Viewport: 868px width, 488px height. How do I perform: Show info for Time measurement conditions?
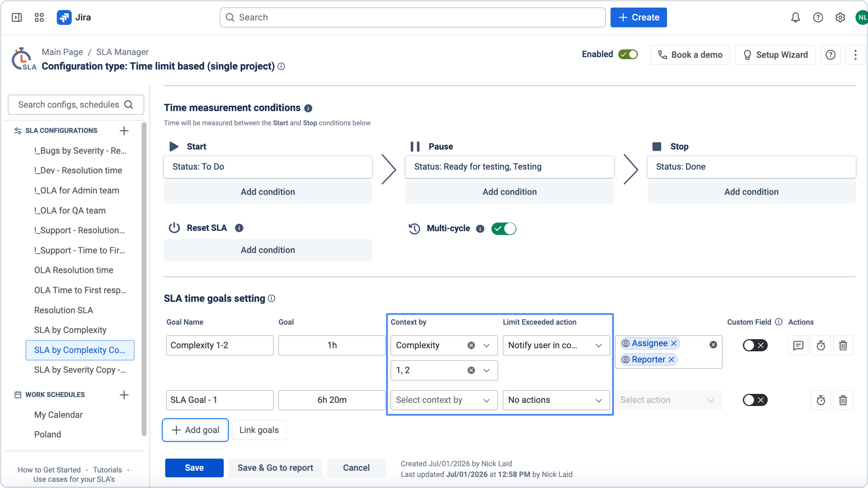coord(308,108)
